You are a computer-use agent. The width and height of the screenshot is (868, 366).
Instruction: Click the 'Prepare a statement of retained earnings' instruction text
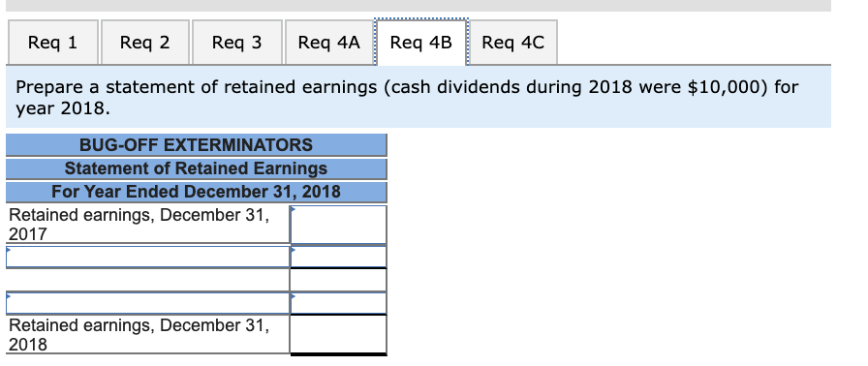click(x=407, y=97)
